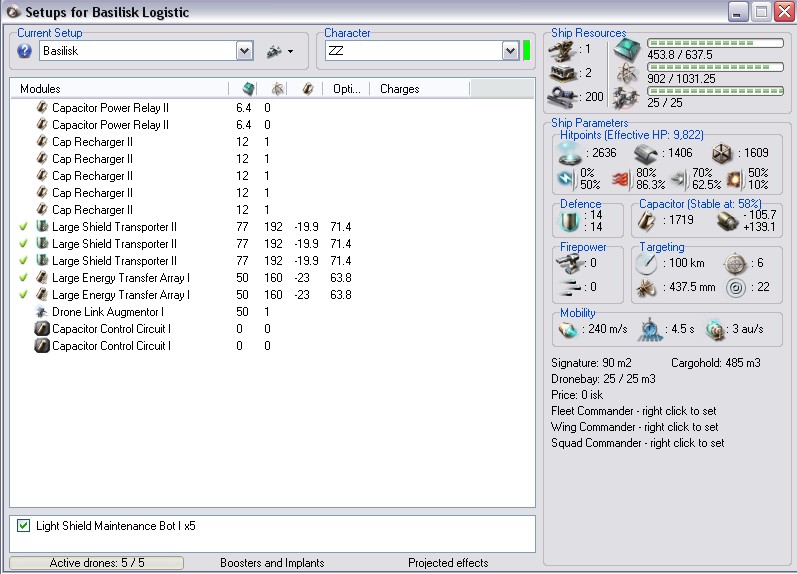Click the Dronebay: 25 / 25 m3 value
The height and width of the screenshot is (574, 797).
click(603, 379)
